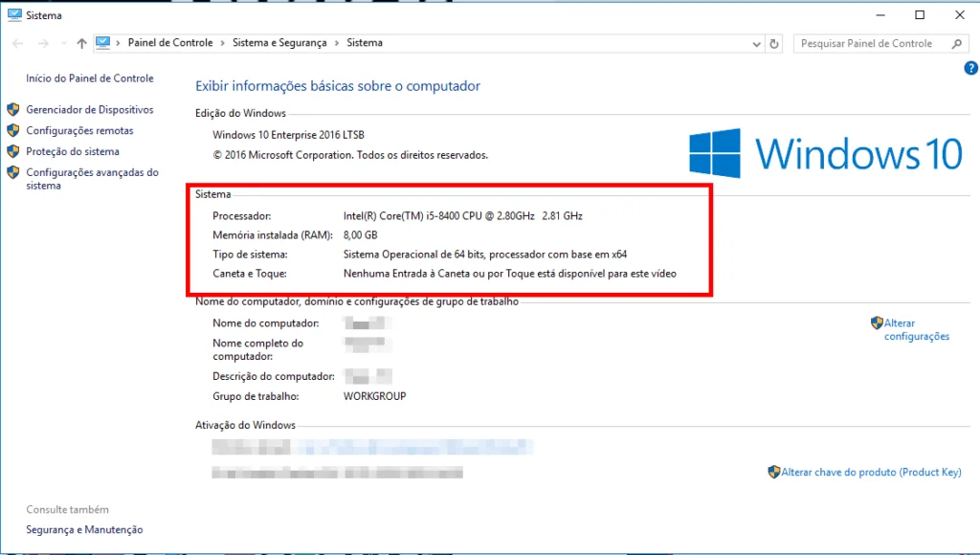Select Painel de Controle in the breadcrumb

[x=170, y=43]
